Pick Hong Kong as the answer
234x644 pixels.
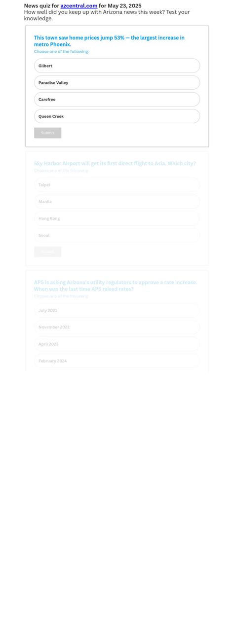[117, 218]
